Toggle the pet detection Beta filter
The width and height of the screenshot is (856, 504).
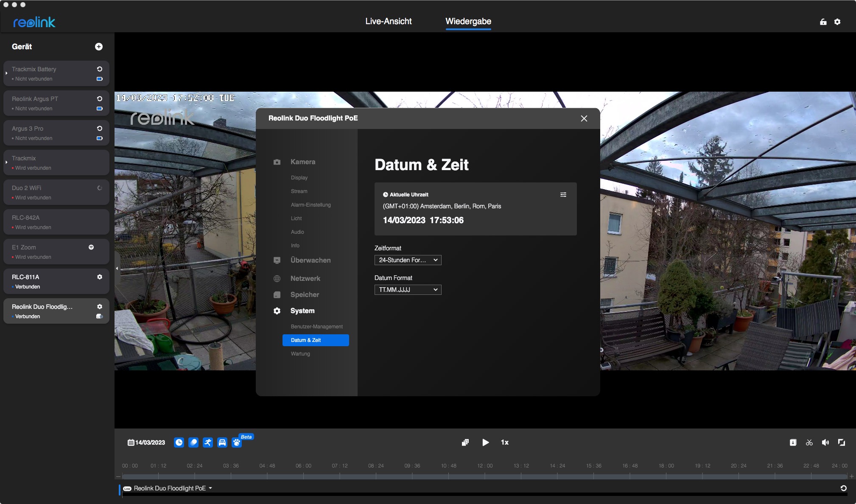point(237,442)
